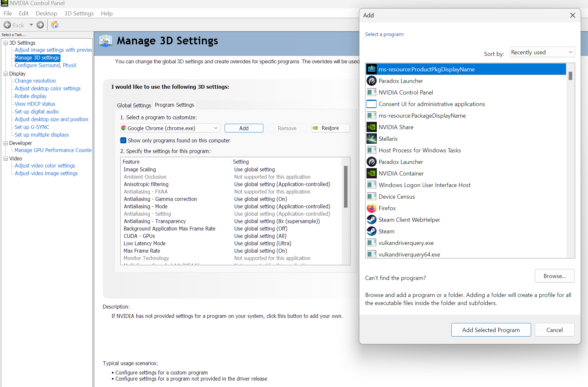Collapse the Developer tree node
Viewport: 588px width, 387px height.
coord(5,143)
